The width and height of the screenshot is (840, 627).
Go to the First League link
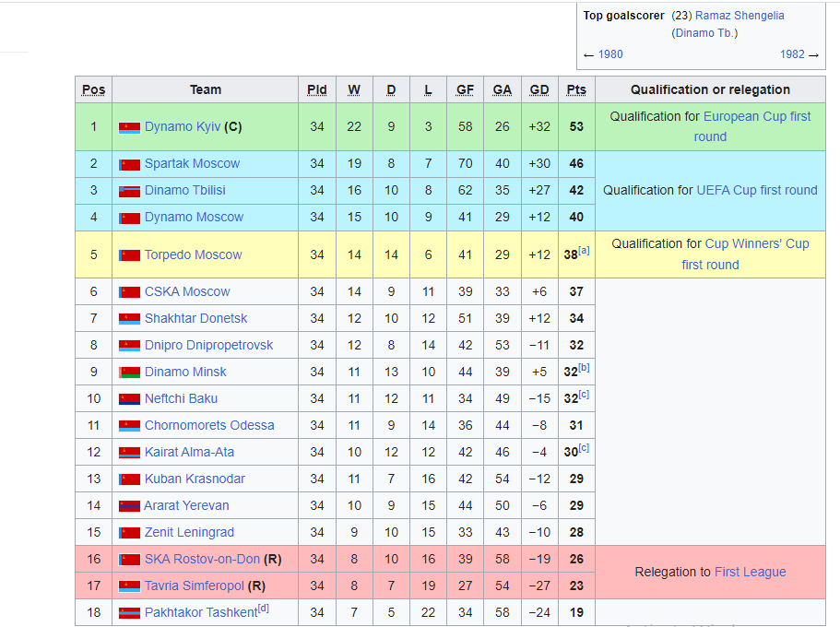coord(750,573)
